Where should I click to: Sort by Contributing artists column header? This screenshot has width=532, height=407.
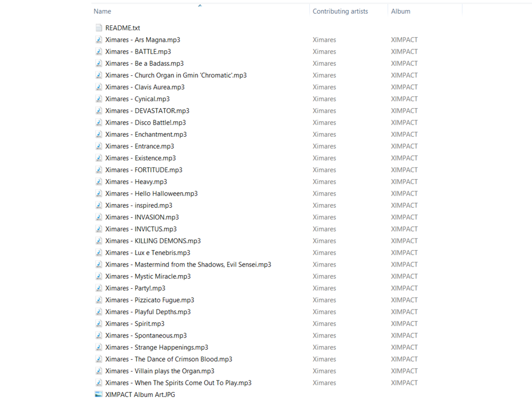(340, 11)
